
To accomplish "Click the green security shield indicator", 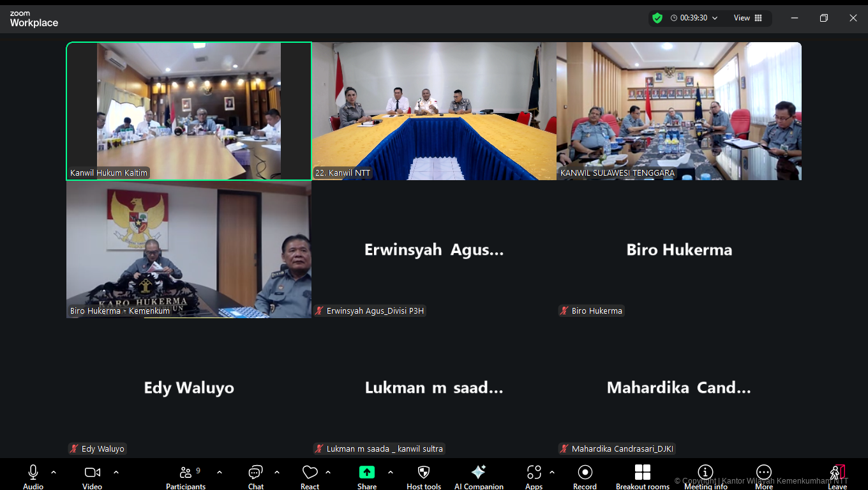I will pyautogui.click(x=657, y=18).
